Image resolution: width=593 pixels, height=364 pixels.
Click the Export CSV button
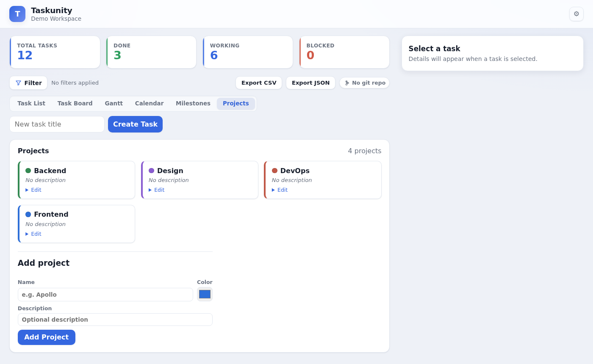tap(259, 83)
